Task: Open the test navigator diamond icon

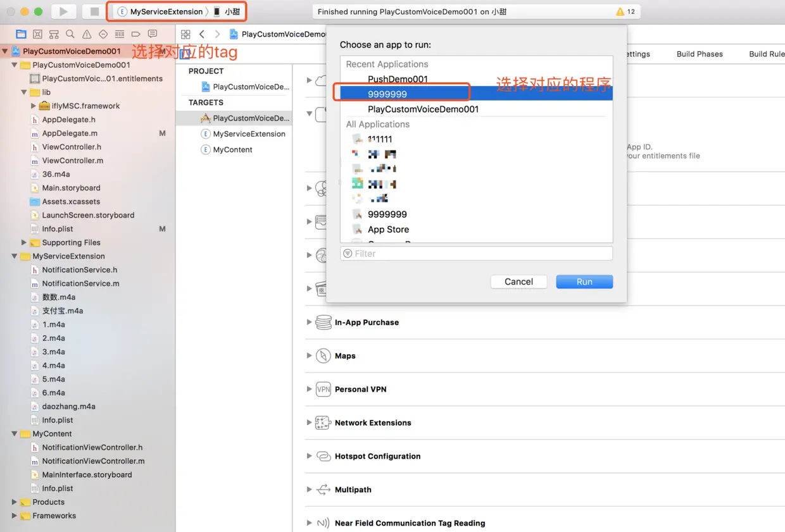Action: 103,34
